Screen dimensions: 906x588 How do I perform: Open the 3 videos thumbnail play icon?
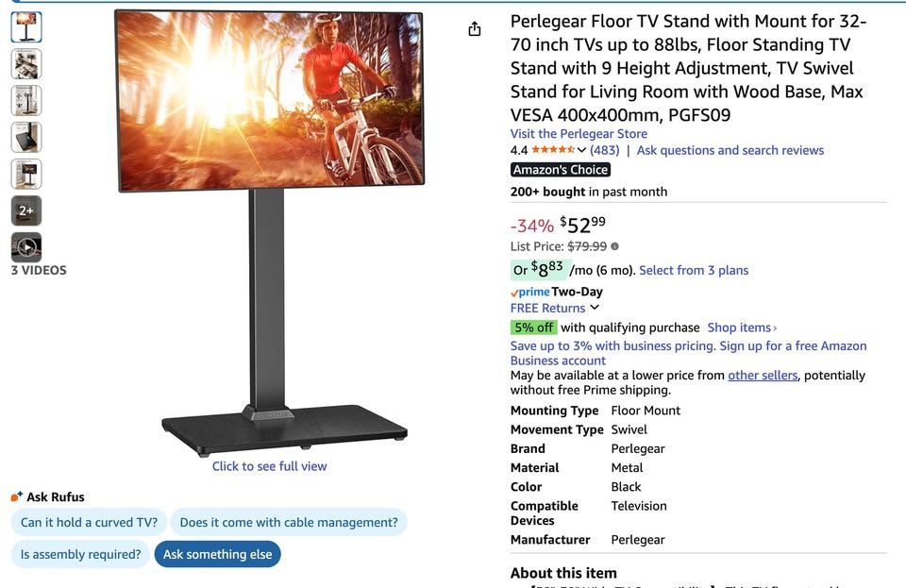(26, 247)
